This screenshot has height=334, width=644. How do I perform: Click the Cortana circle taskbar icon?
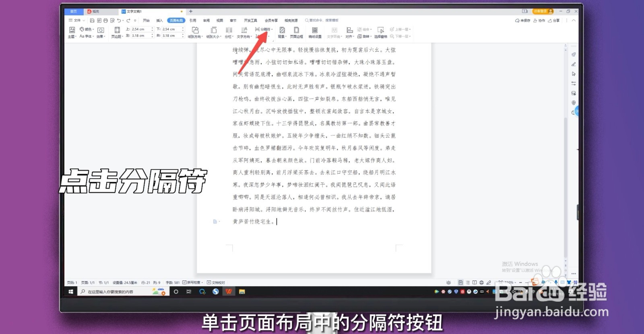click(176, 292)
